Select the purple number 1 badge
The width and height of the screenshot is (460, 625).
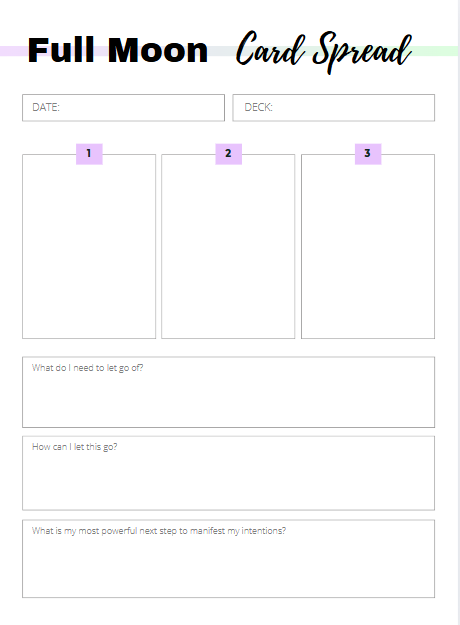(x=89, y=154)
